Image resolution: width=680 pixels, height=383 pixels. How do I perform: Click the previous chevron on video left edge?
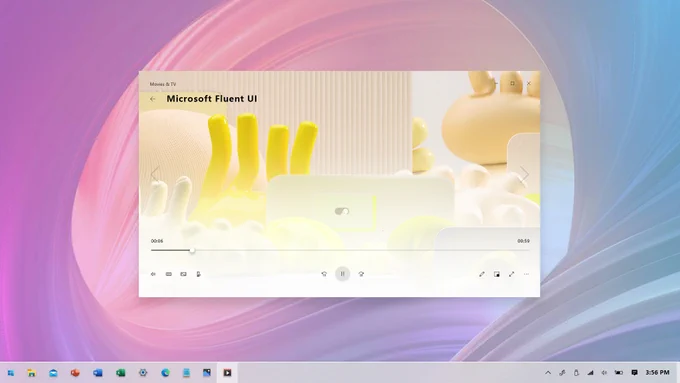tap(155, 174)
